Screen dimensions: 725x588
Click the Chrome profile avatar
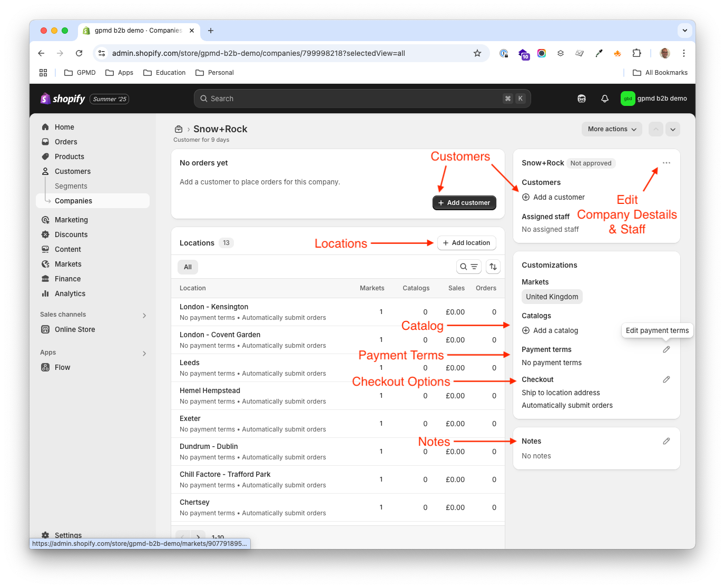tap(665, 53)
